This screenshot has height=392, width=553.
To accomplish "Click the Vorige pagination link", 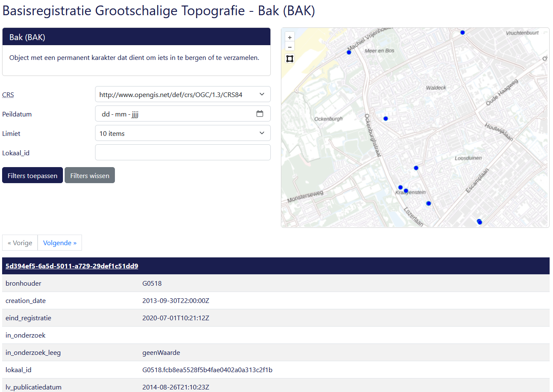I will tap(20, 243).
